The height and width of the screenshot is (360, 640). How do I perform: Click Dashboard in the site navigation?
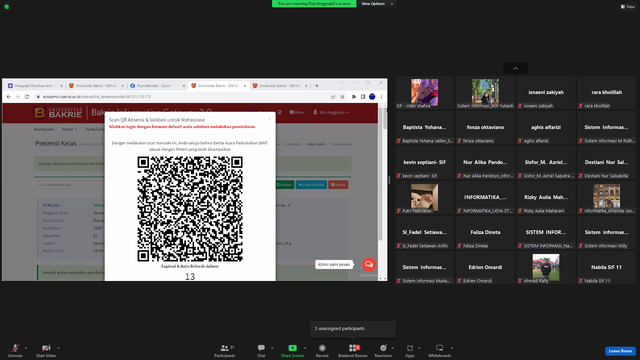(x=44, y=129)
